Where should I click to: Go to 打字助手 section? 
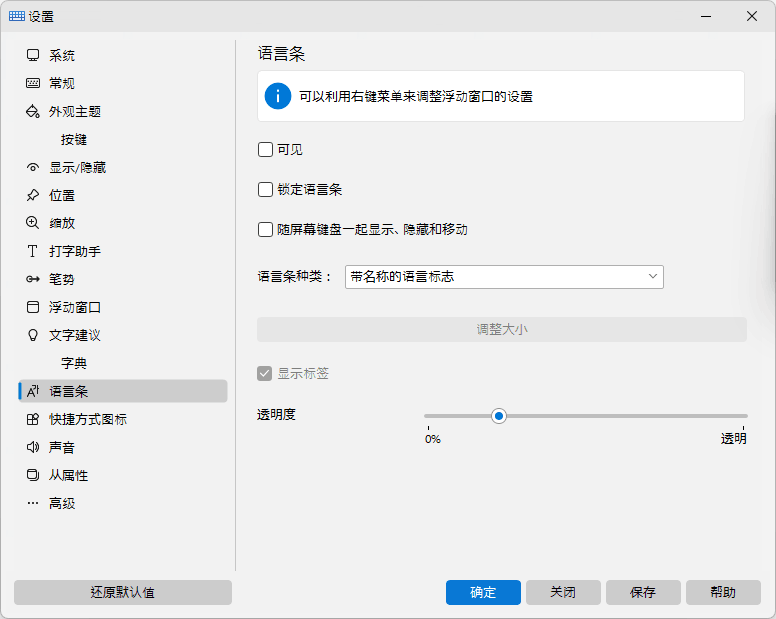(x=123, y=251)
